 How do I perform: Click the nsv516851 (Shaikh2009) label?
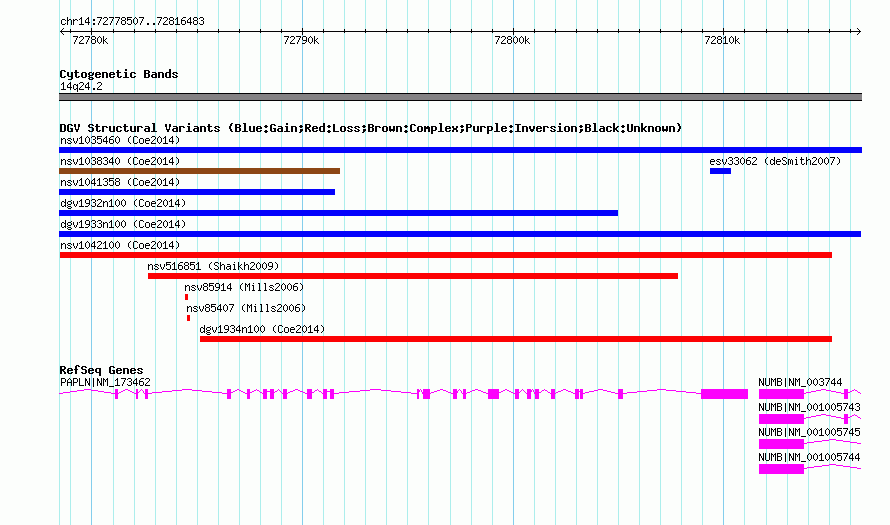(213, 266)
